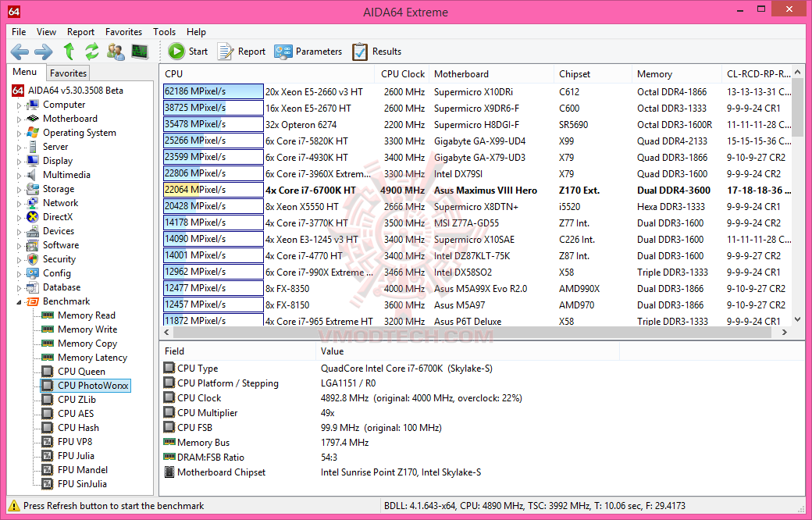This screenshot has height=520, width=812.
Task: Expand the Multimedia tree node
Action: (20, 175)
